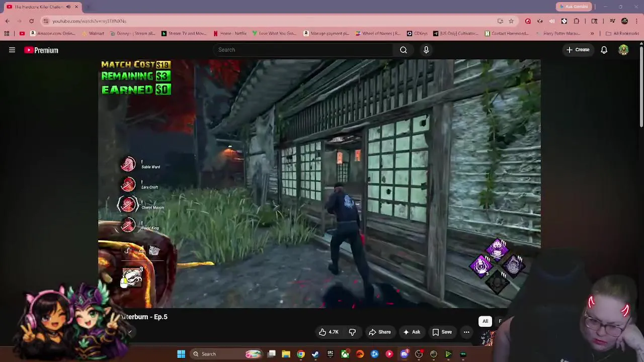Screen dimensions: 644x362
Task: Open the Create dropdown
Action: pyautogui.click(x=578, y=50)
